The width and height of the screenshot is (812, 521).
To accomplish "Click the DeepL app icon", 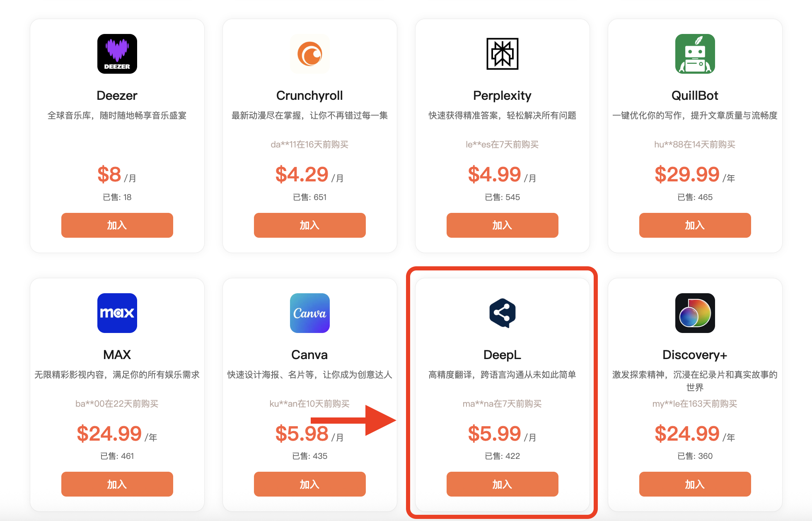I will (x=502, y=313).
